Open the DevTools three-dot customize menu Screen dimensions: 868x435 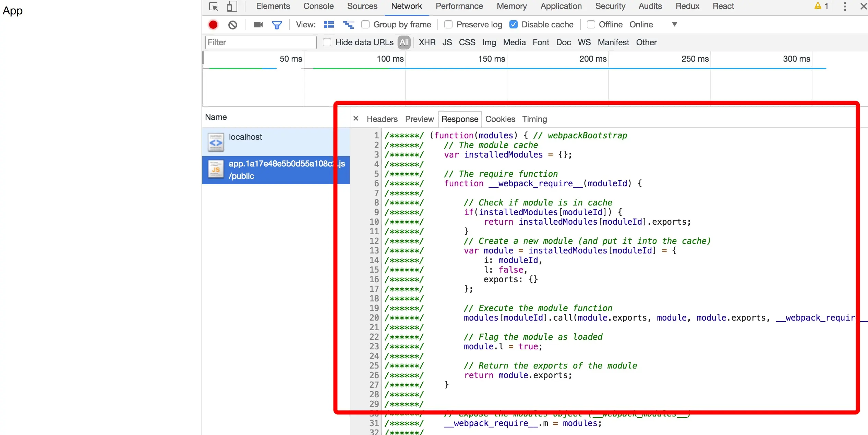845,7
